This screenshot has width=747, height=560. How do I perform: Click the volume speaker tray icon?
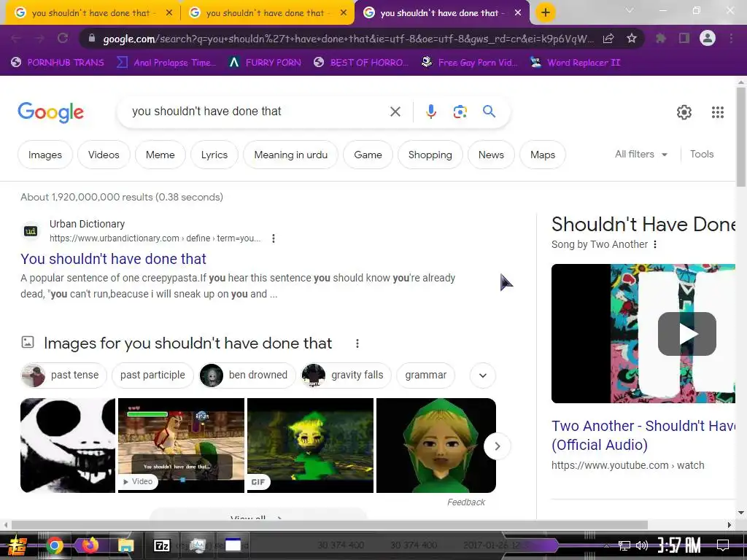(x=642, y=545)
